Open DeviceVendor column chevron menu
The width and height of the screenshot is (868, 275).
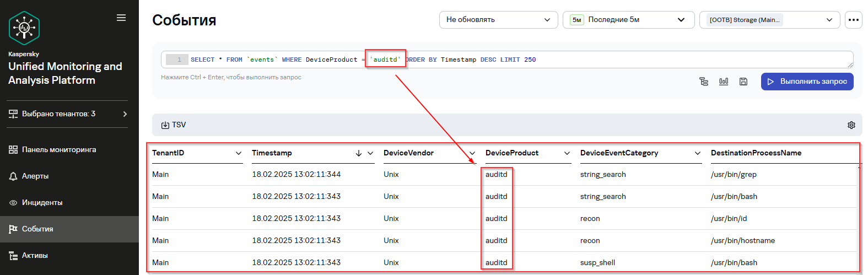pos(472,153)
